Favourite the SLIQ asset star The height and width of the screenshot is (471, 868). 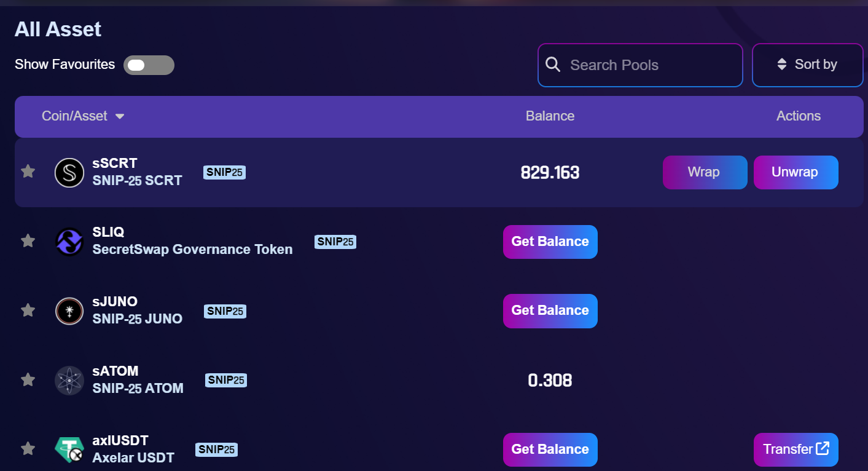(28, 240)
